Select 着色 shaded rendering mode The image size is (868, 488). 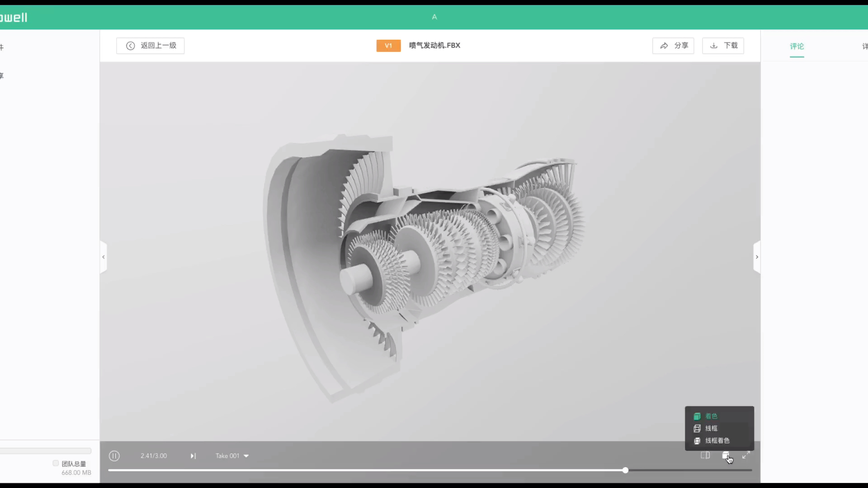pos(711,416)
